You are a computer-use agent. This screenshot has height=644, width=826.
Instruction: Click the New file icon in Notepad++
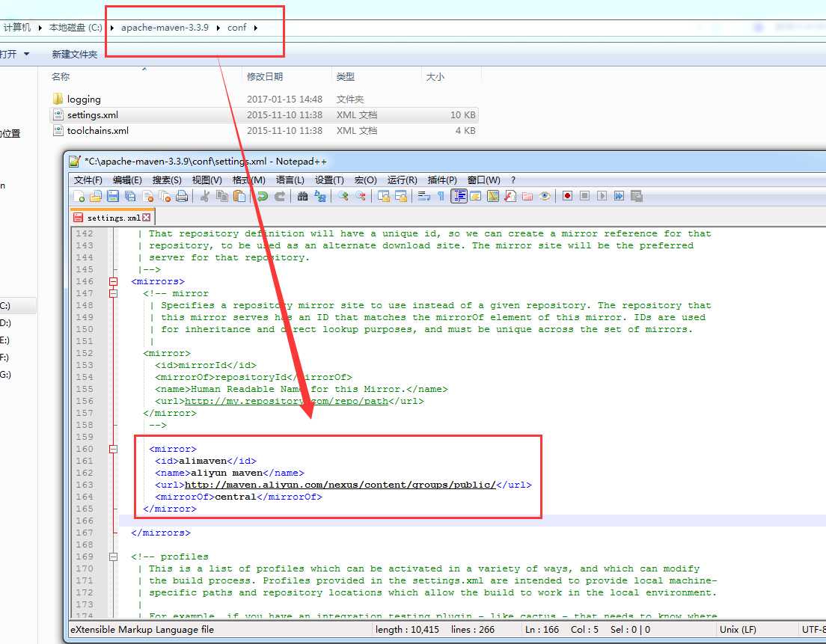[79, 197]
